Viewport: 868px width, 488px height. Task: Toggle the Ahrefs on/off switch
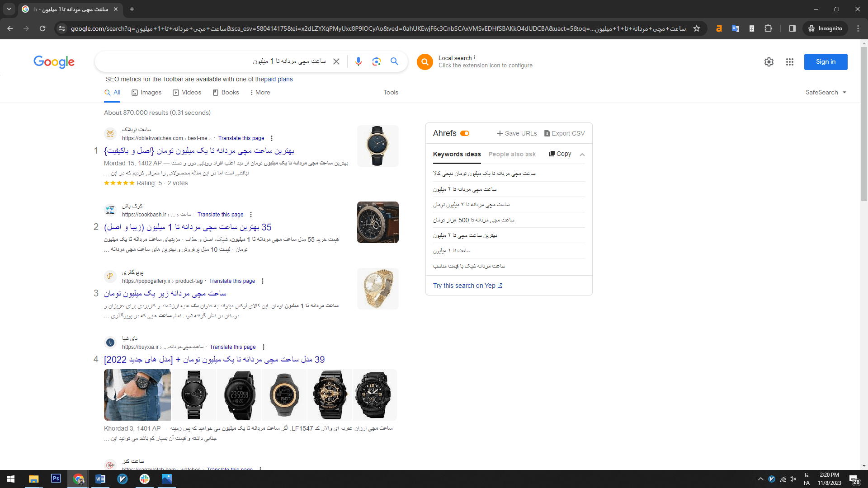point(465,133)
